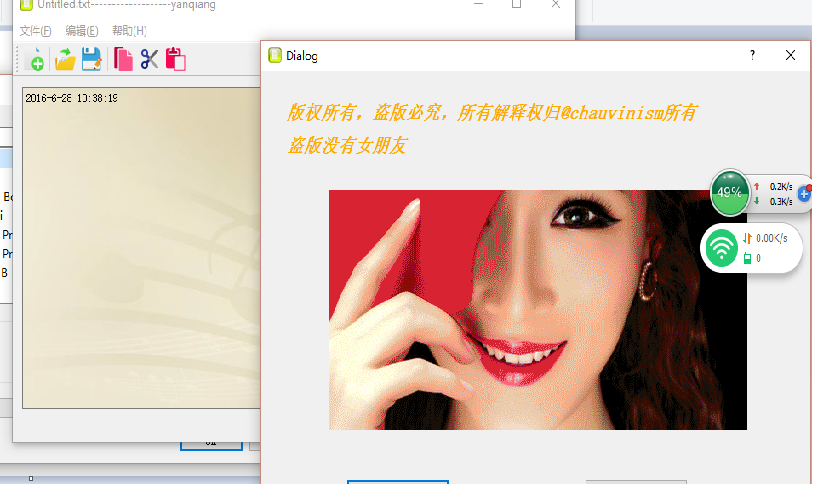
Task: Click the Dialog help question mark button
Action: tap(752, 55)
